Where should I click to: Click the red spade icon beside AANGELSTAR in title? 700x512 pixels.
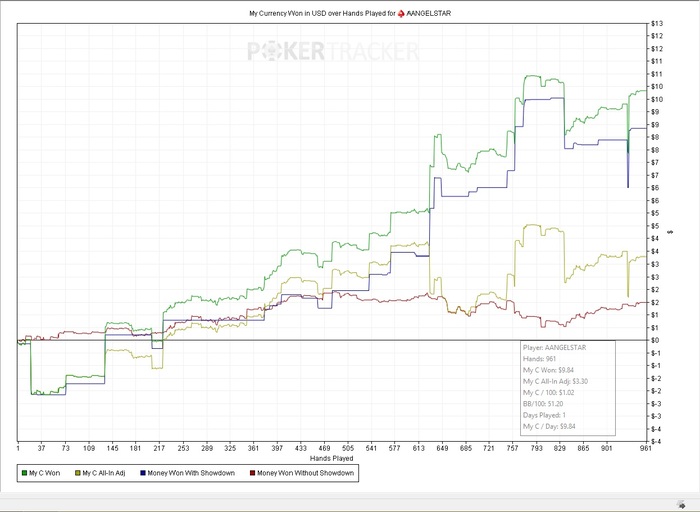(401, 14)
